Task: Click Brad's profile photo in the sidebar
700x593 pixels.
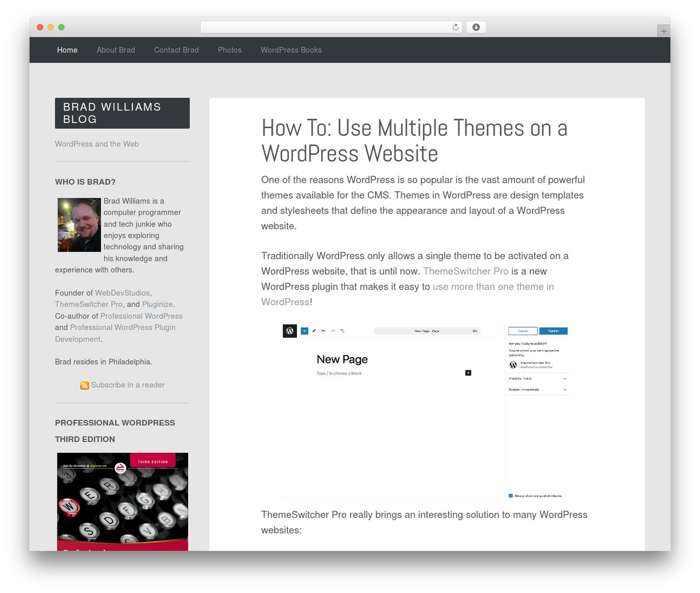Action: pos(79,225)
